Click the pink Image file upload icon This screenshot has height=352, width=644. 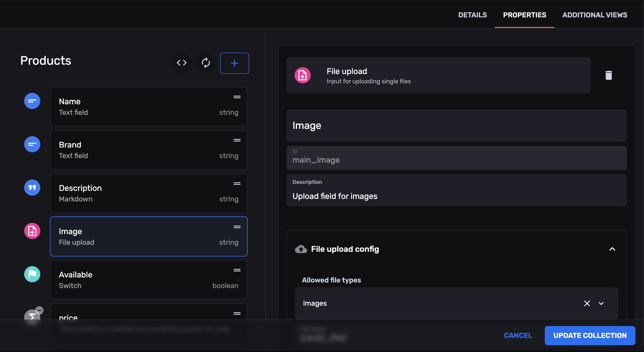(x=32, y=231)
